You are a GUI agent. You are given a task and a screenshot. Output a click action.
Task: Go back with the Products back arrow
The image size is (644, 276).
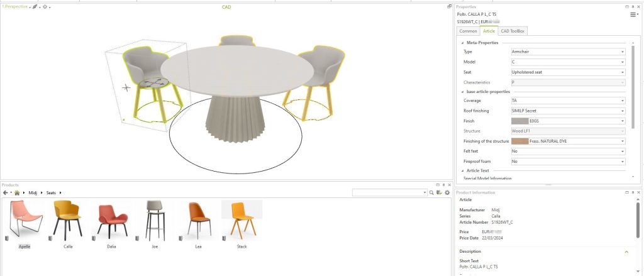pos(5,192)
